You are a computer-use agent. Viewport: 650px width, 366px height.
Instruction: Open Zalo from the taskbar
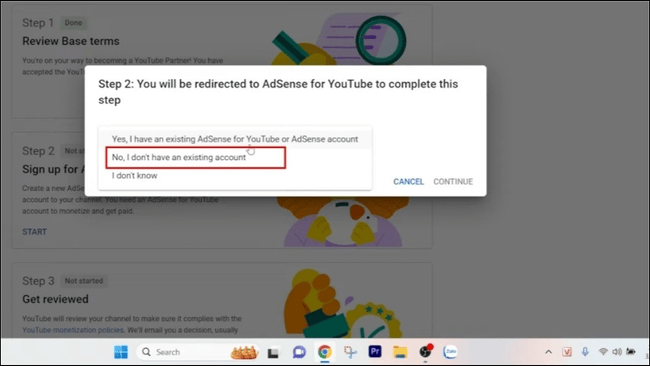[x=451, y=352]
